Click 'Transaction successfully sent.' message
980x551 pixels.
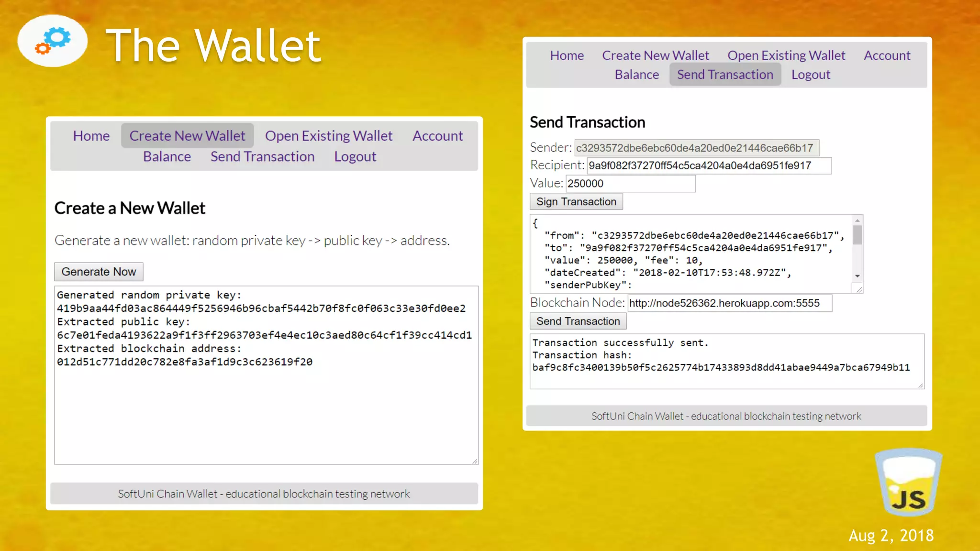(x=620, y=342)
